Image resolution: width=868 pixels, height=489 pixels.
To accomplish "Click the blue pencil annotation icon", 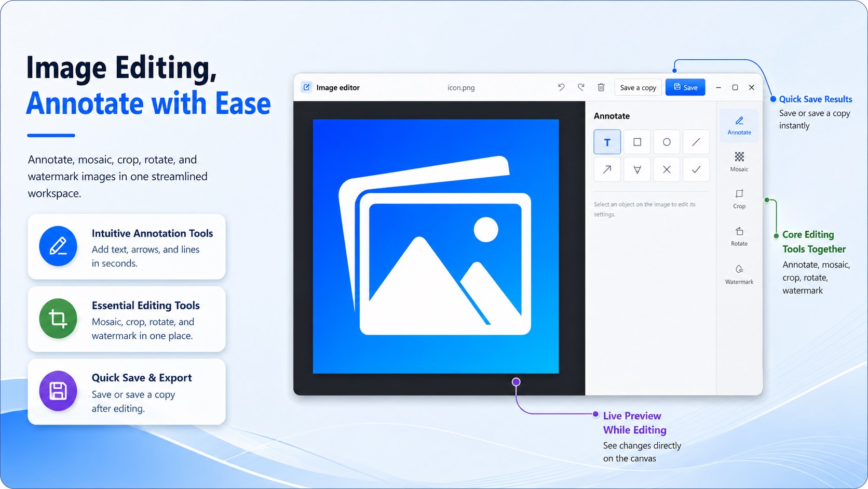I will pyautogui.click(x=58, y=246).
